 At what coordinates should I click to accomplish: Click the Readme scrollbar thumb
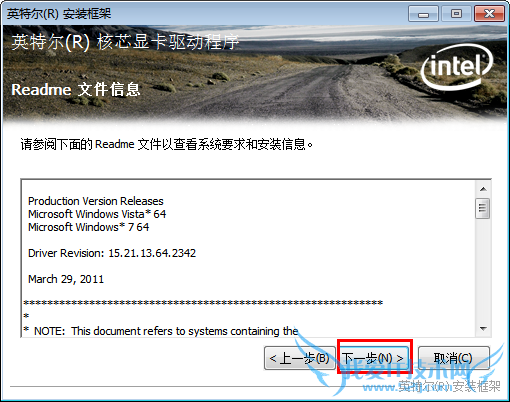click(x=482, y=208)
